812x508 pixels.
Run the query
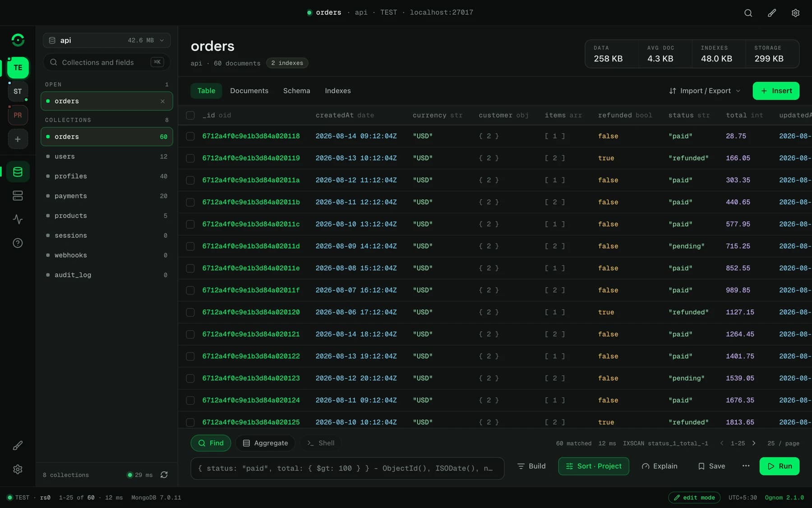pyautogui.click(x=779, y=466)
